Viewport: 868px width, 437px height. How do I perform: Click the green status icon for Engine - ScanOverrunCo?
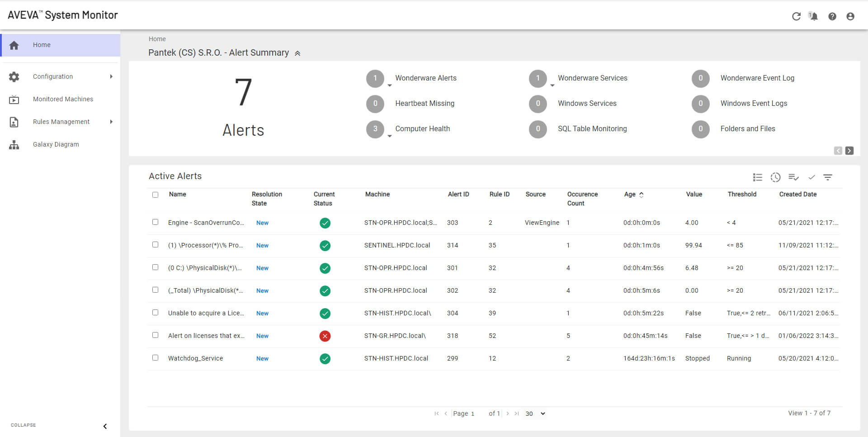click(325, 223)
